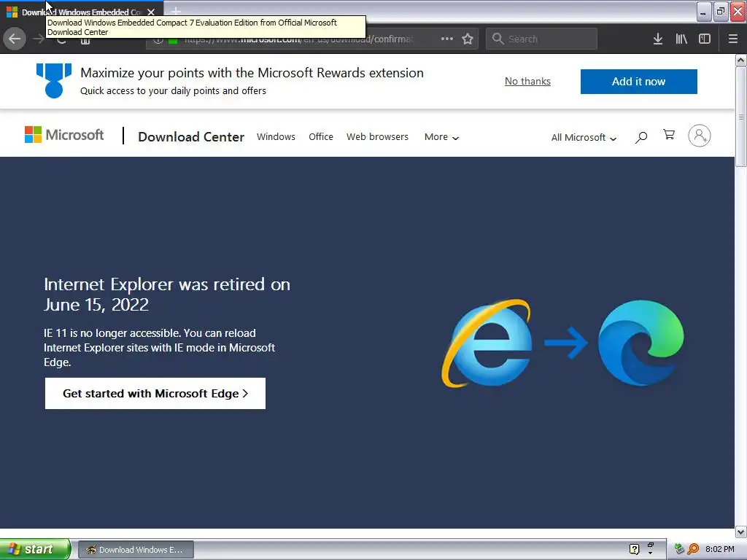Open the Library bookshelf icon
Image resolution: width=747 pixels, height=560 pixels.
pos(681,39)
